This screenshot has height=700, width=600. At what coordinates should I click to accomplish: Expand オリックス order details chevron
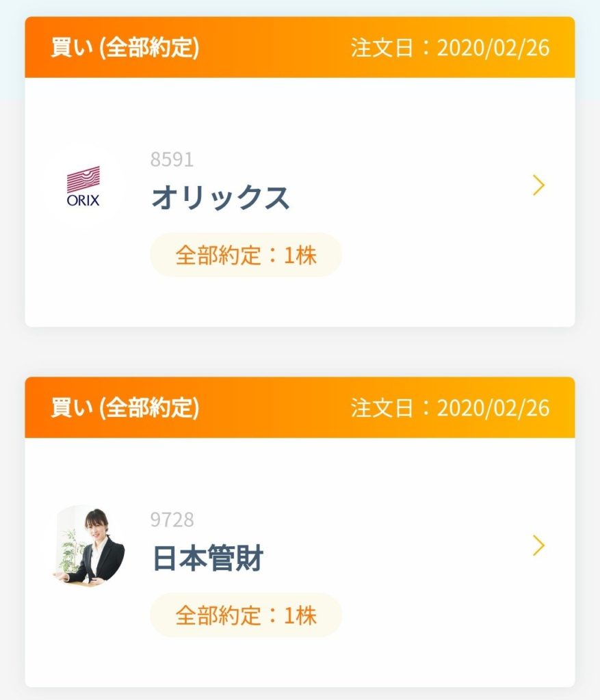[x=539, y=185]
